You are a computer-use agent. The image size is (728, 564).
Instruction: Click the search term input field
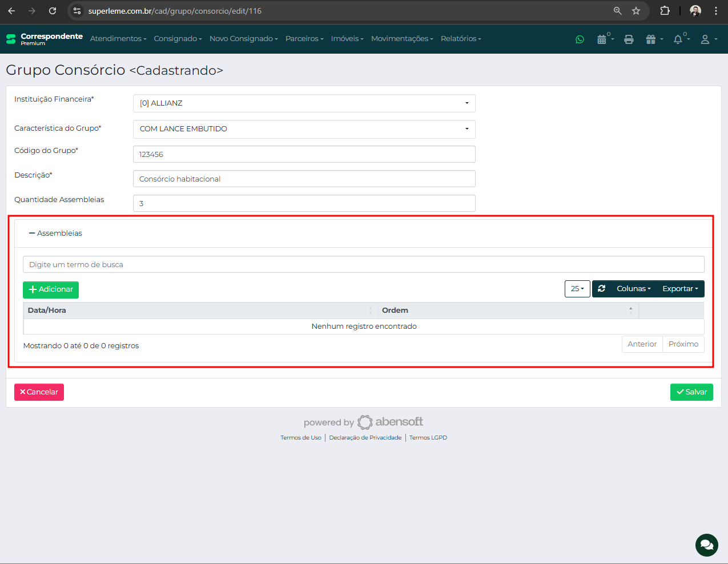(363, 265)
